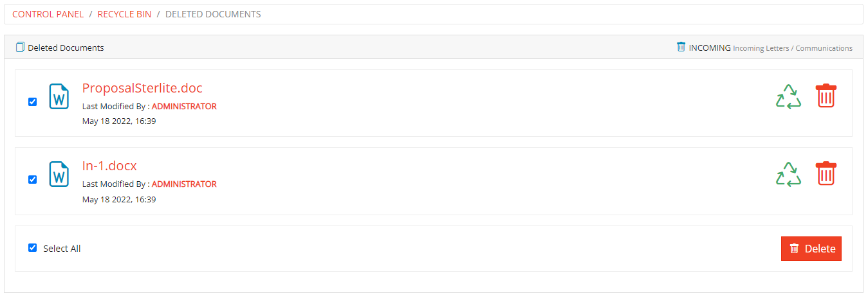Restore In-1.docx using recycle icon
Image resolution: width=868 pixels, height=300 pixels.
(788, 174)
